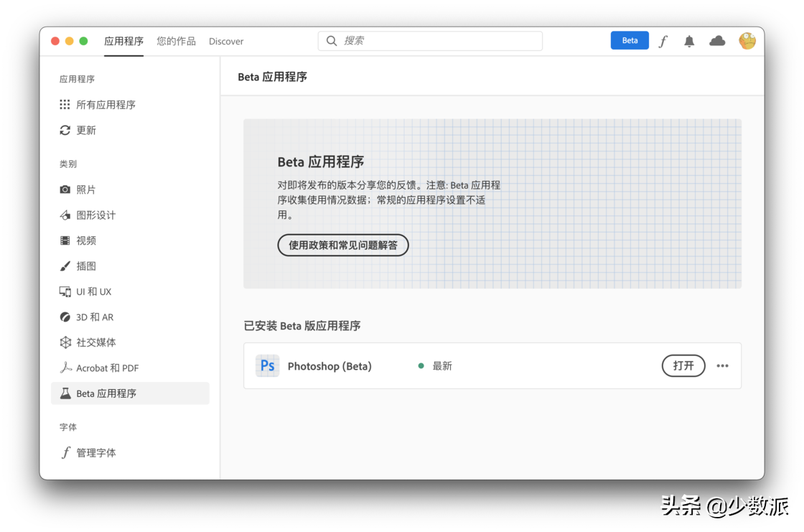The width and height of the screenshot is (804, 532).
Task: Click the green status dot beside 最新
Action: [421, 365]
